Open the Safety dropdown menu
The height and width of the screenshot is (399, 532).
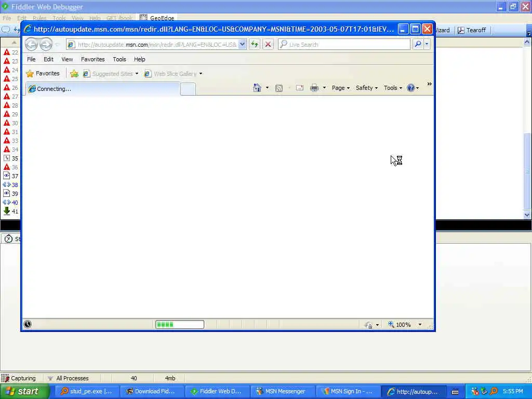pos(367,88)
